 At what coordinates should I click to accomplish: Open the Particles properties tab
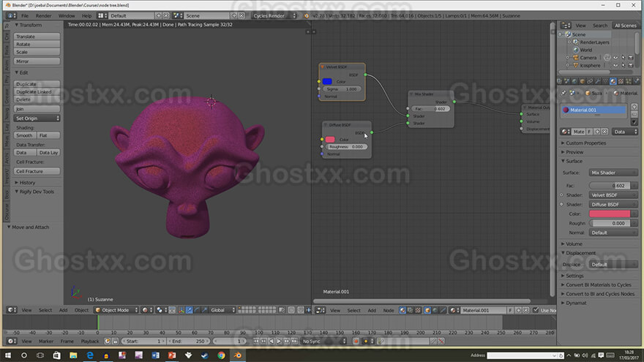[x=629, y=81]
